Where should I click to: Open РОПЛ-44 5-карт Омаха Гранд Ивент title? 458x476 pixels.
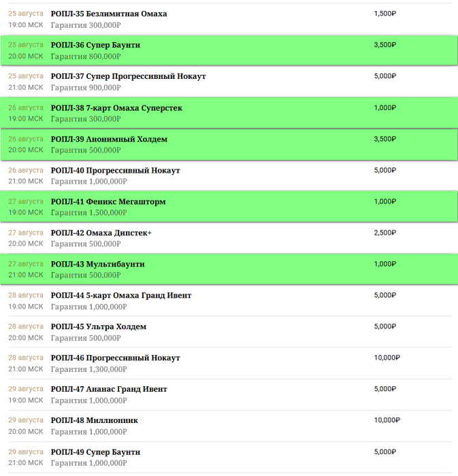pos(121,295)
